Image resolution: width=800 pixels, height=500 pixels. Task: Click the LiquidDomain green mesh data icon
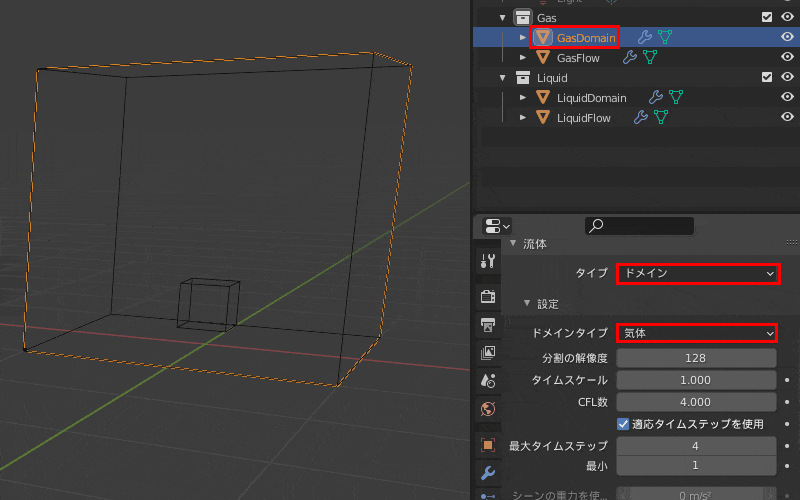[676, 97]
